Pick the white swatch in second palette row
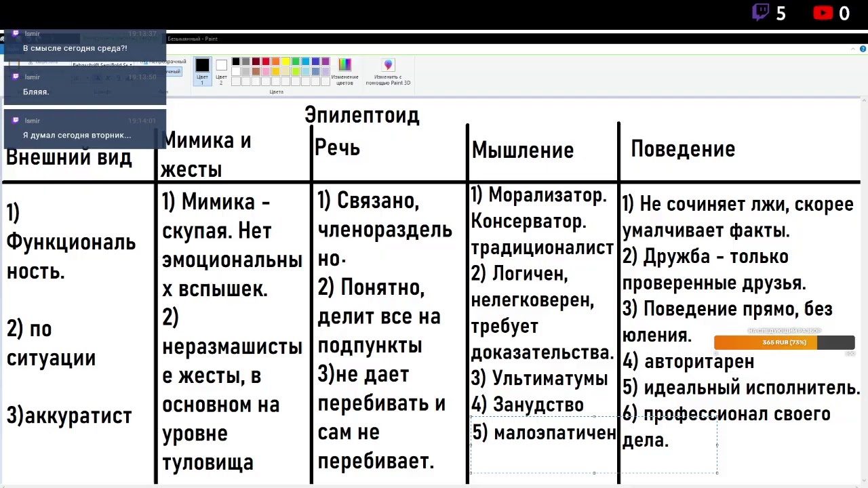868x488 pixels. tap(236, 71)
